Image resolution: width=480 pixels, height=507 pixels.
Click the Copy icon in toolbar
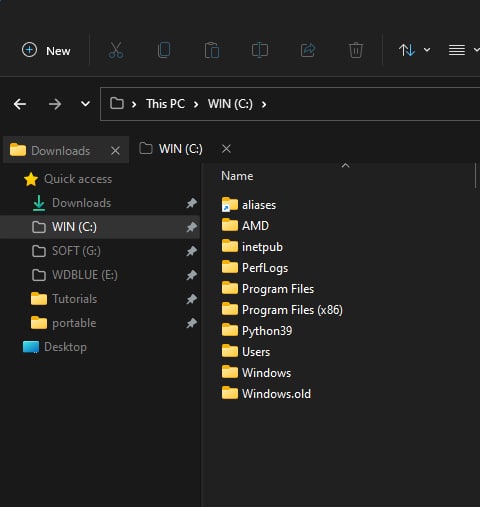tap(164, 50)
